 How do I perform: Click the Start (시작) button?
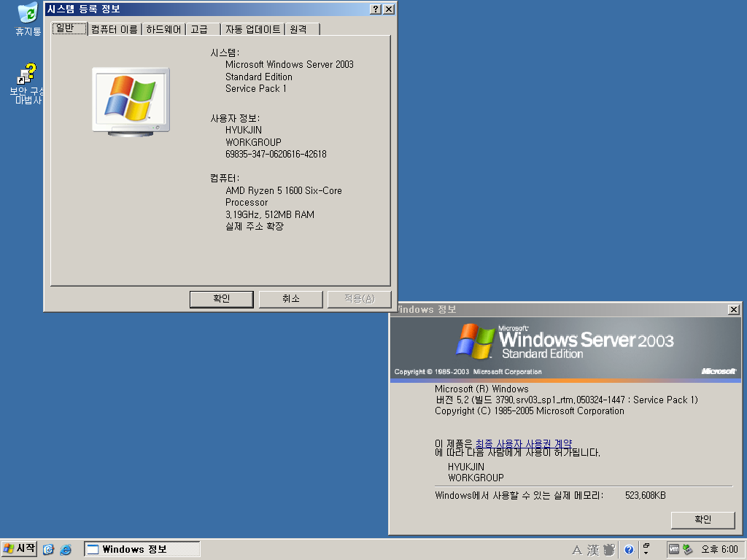tap(19, 549)
